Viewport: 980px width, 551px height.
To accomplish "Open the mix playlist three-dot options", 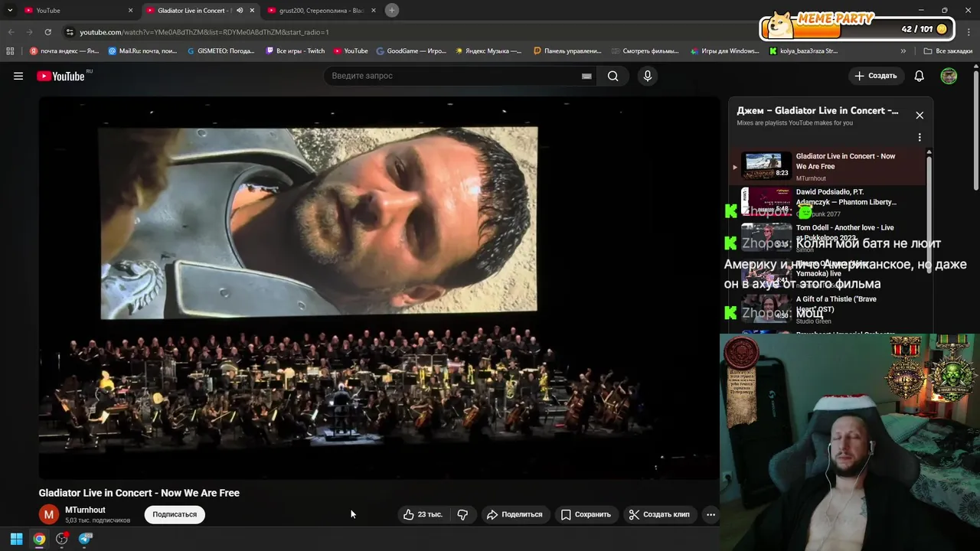I will click(x=920, y=137).
